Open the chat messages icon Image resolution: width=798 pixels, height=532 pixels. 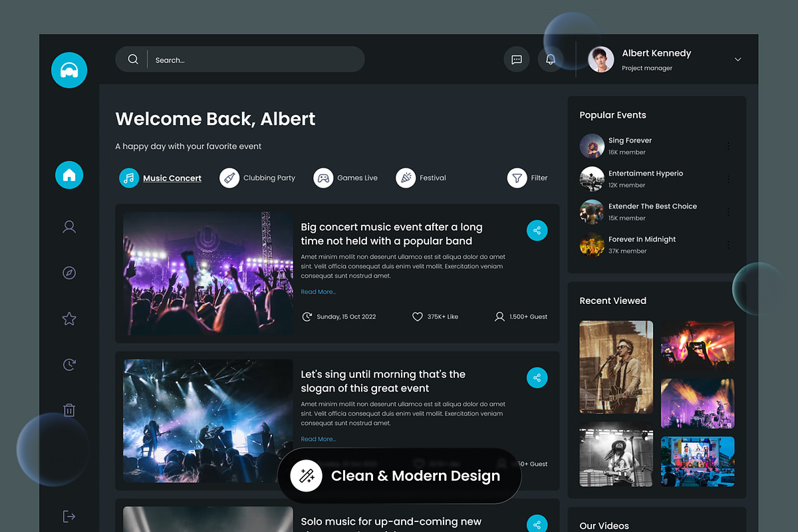517,59
